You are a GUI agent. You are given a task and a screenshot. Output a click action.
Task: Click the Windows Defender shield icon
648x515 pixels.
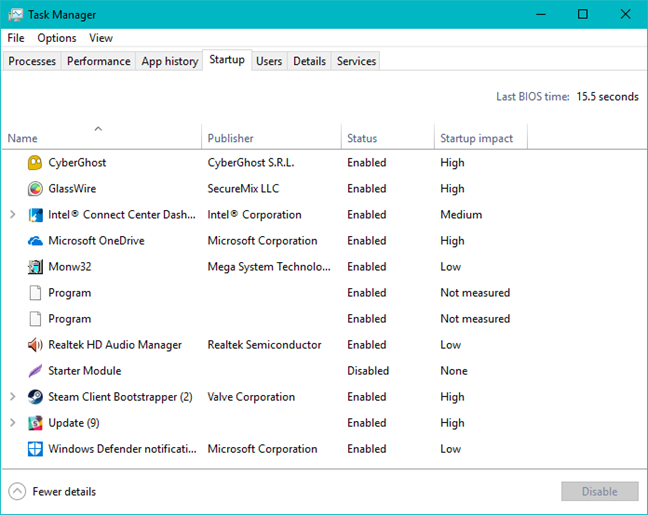click(x=35, y=449)
